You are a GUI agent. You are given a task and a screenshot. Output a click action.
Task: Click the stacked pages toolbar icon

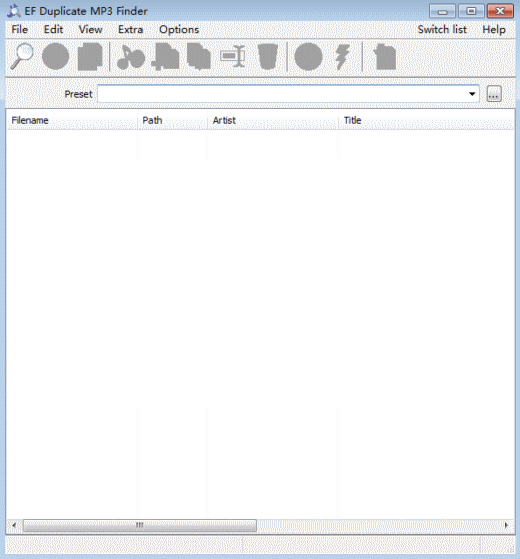[90, 56]
